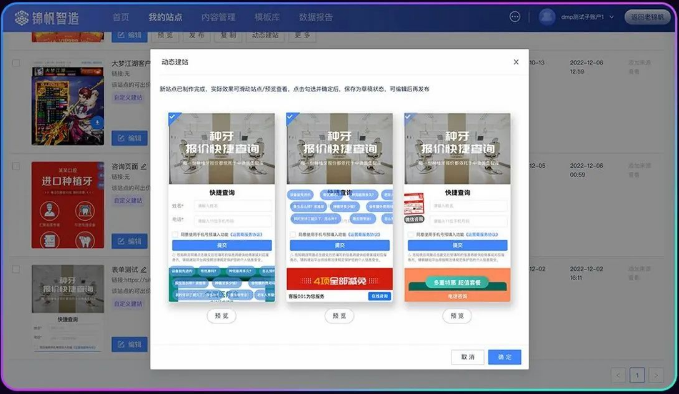679x394 pixels.
Task: Preview the third template with 预览
Action: click(x=457, y=316)
